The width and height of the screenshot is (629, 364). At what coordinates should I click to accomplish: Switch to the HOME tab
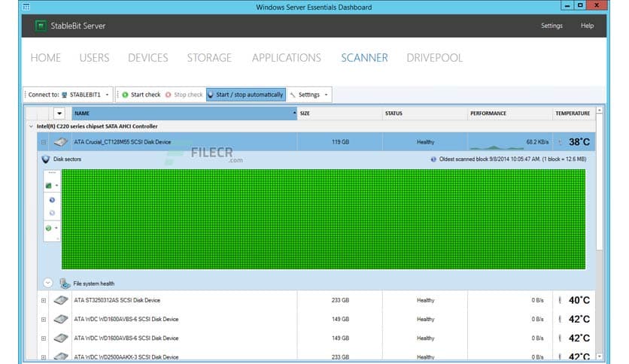coord(46,58)
